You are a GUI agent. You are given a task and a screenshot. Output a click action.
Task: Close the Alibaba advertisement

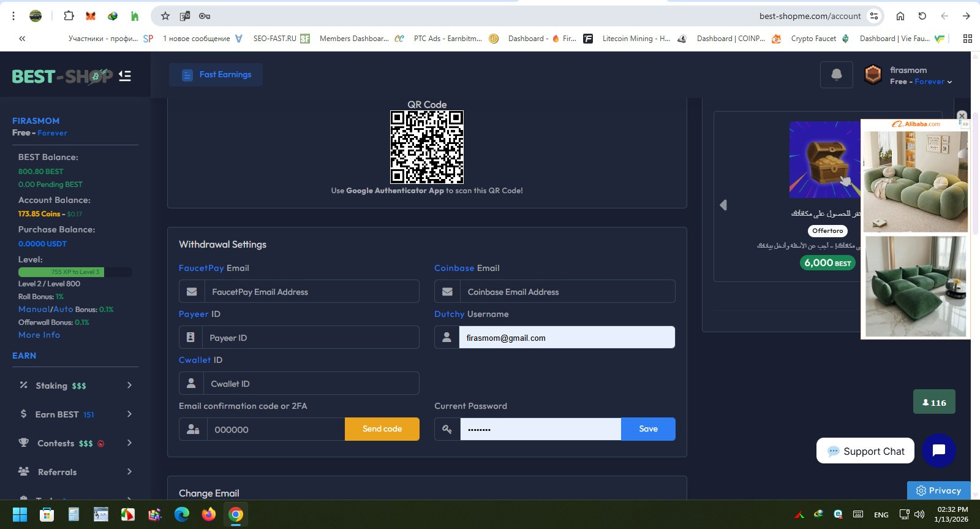(962, 115)
